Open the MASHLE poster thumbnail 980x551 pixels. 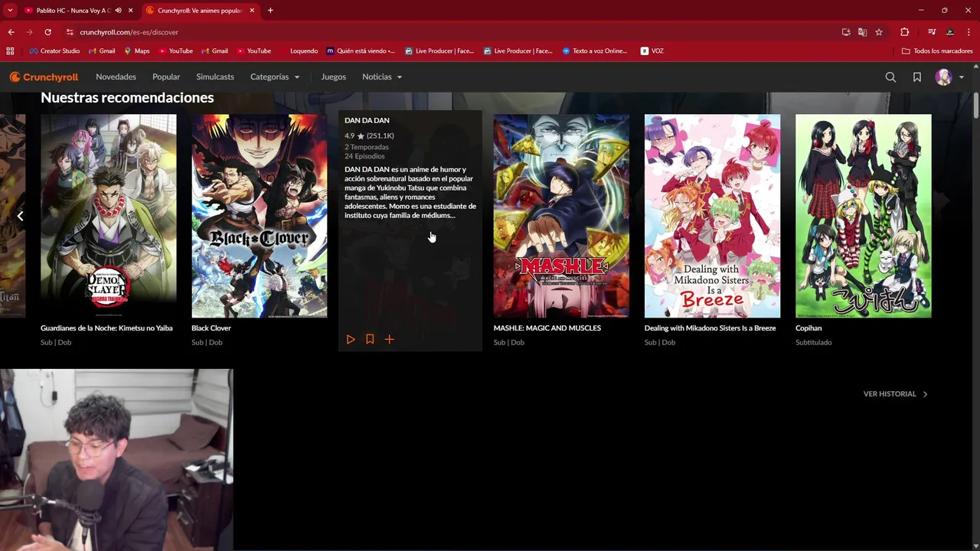tap(561, 216)
